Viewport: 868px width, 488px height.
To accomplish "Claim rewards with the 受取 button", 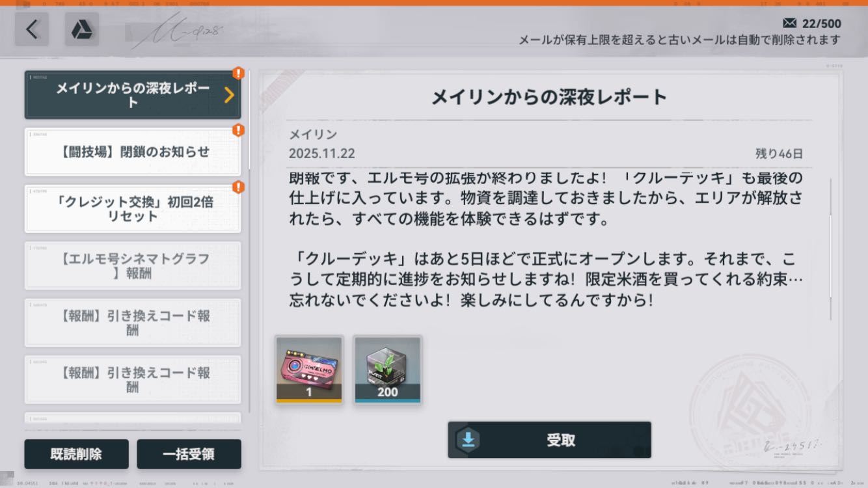I will coord(549,440).
